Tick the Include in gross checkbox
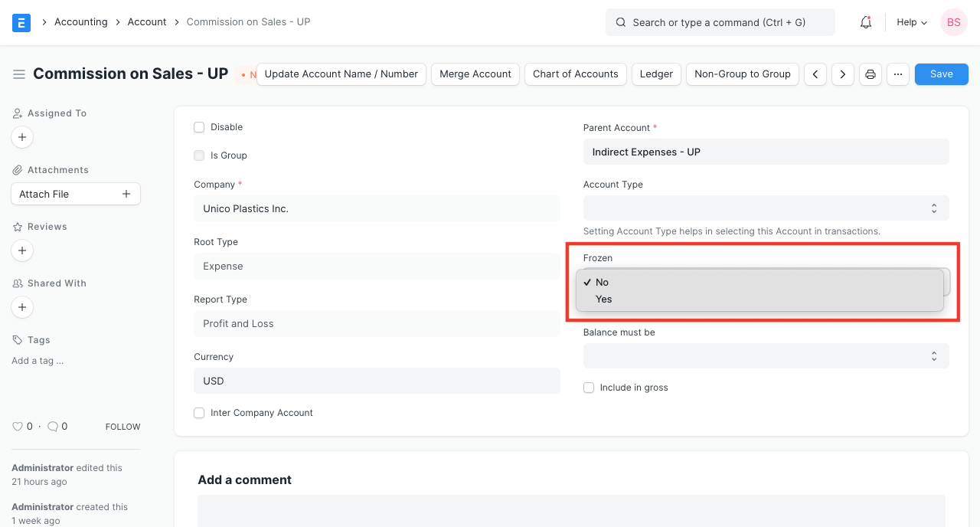The width and height of the screenshot is (980, 527). [x=589, y=388]
